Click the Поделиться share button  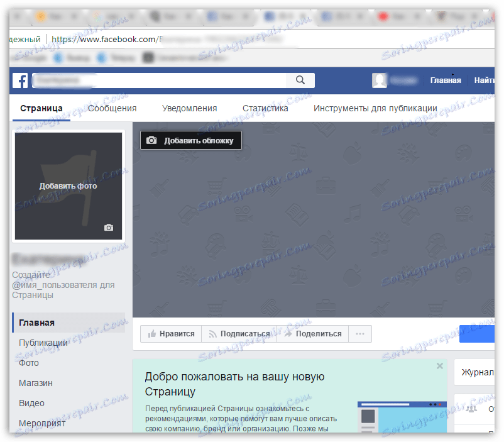[x=313, y=334]
